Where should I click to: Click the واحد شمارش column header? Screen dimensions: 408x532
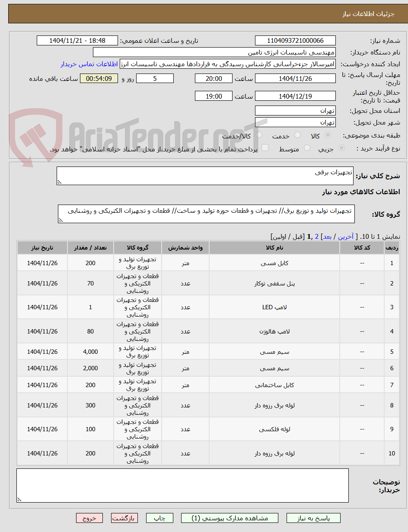185,247
